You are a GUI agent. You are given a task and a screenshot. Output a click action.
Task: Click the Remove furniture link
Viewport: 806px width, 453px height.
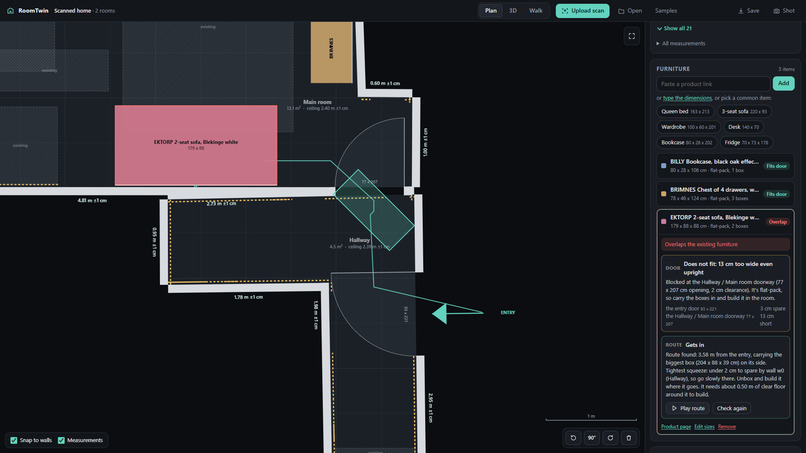coord(727,427)
